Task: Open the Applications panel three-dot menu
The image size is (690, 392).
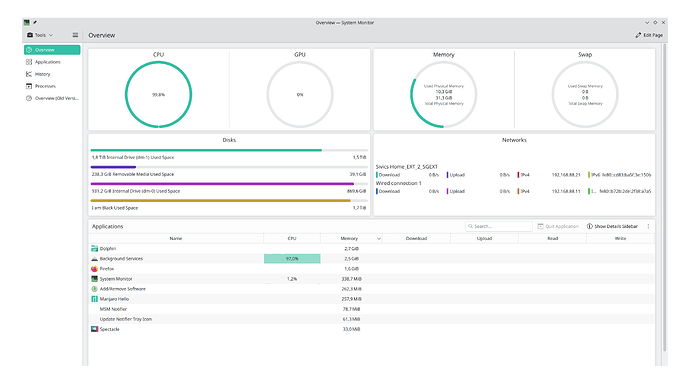Action: point(648,226)
